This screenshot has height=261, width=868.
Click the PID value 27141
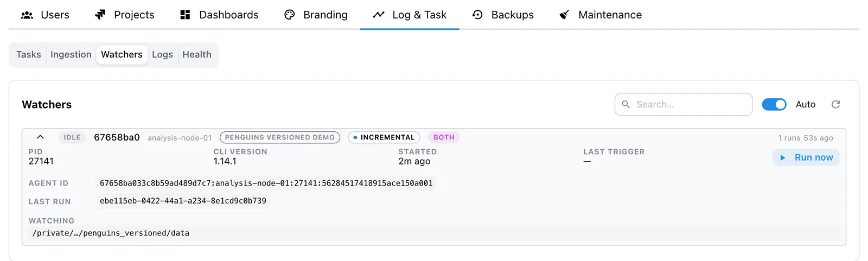coord(41,161)
